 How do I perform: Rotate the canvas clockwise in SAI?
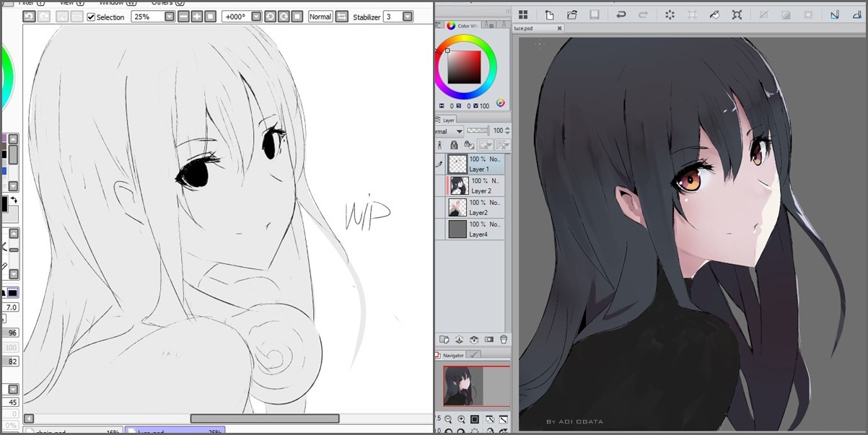(x=284, y=16)
